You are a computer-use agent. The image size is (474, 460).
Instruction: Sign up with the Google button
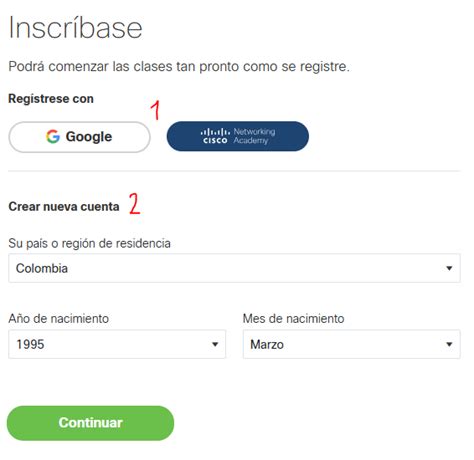click(79, 137)
